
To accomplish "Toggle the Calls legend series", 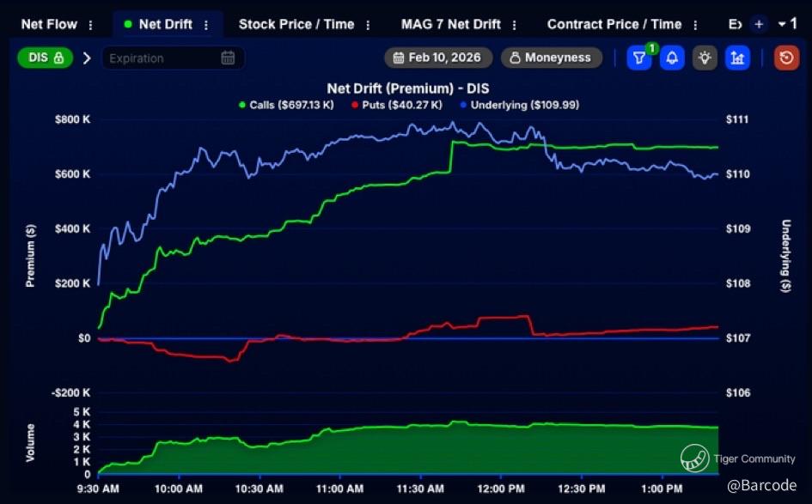I will [286, 105].
